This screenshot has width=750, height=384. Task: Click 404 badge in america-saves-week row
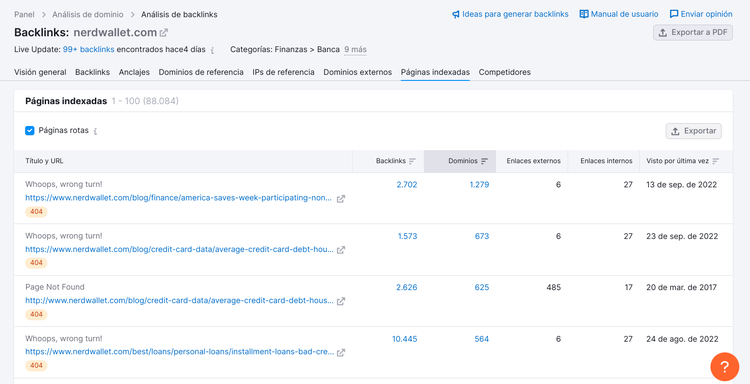pyautogui.click(x=36, y=211)
